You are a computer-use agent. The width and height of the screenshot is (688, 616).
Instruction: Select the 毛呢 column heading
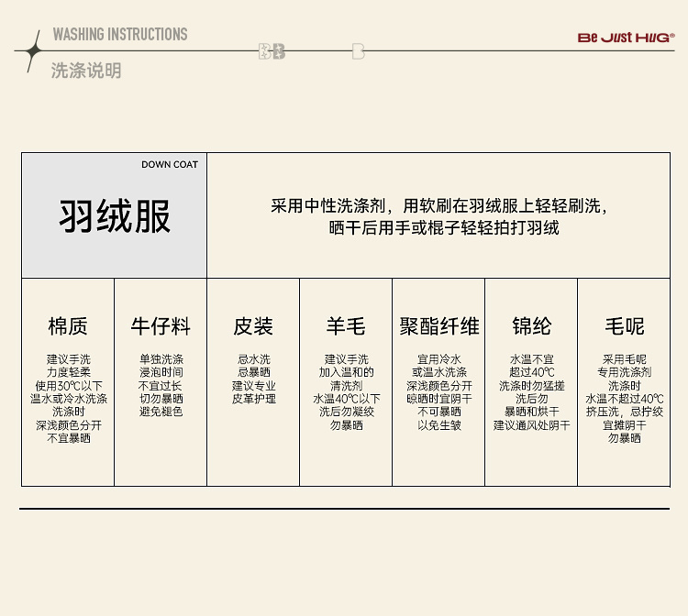click(624, 326)
